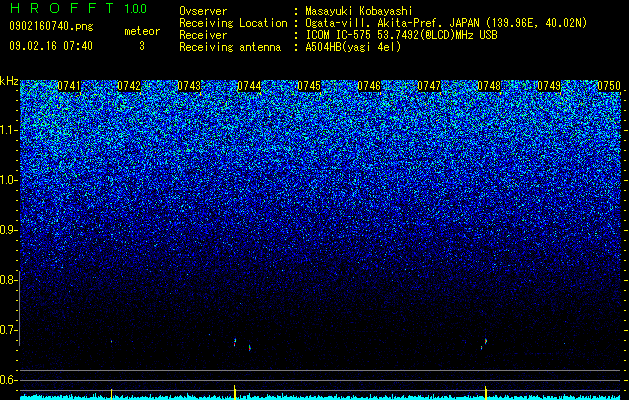
Task: Click the 0741 time marker label
Action: 69,86
